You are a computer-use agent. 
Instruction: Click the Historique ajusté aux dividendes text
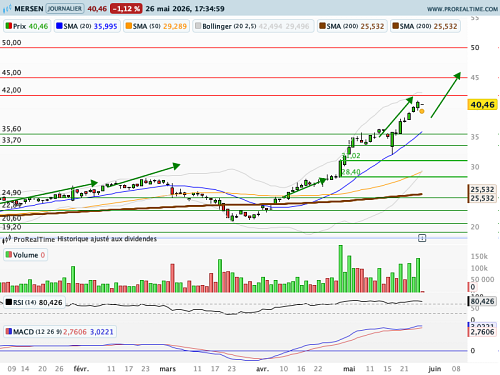point(107,239)
